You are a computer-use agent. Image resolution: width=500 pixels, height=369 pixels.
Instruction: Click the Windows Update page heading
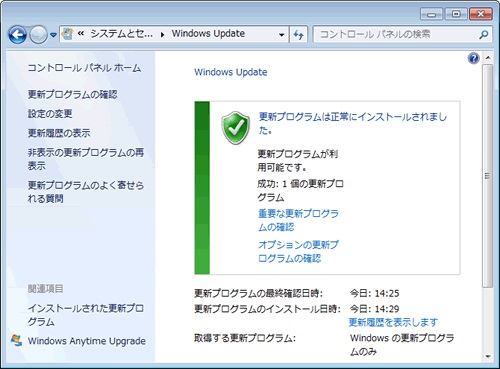pos(231,72)
